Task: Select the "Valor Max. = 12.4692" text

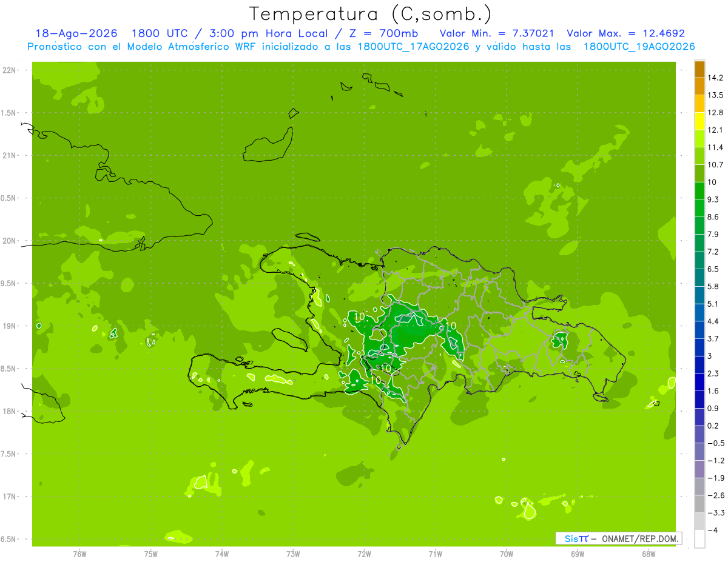Action: (626, 33)
